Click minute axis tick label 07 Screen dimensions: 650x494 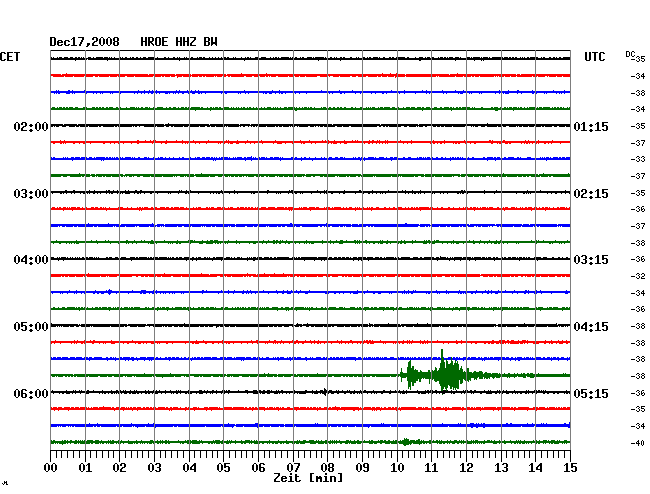[293, 467]
